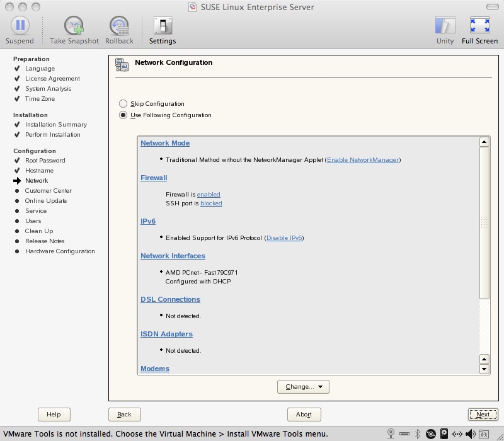Open the Change... dropdown menu

point(303,387)
